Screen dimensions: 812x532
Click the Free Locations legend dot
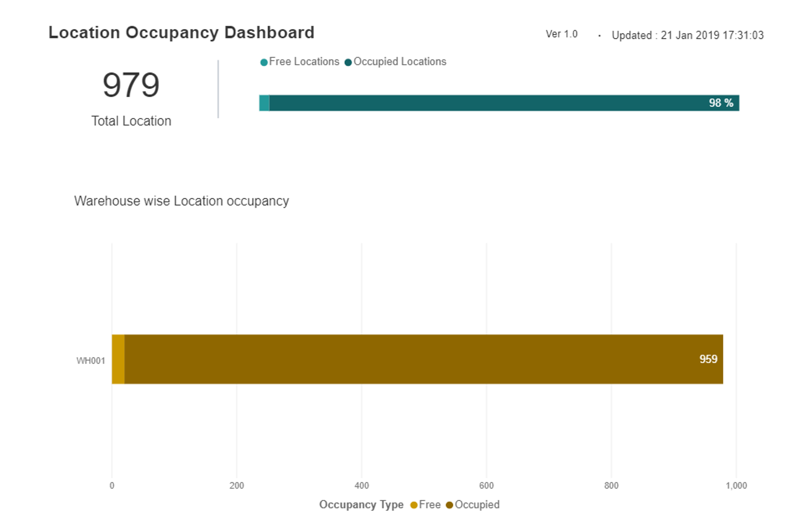tap(264, 62)
